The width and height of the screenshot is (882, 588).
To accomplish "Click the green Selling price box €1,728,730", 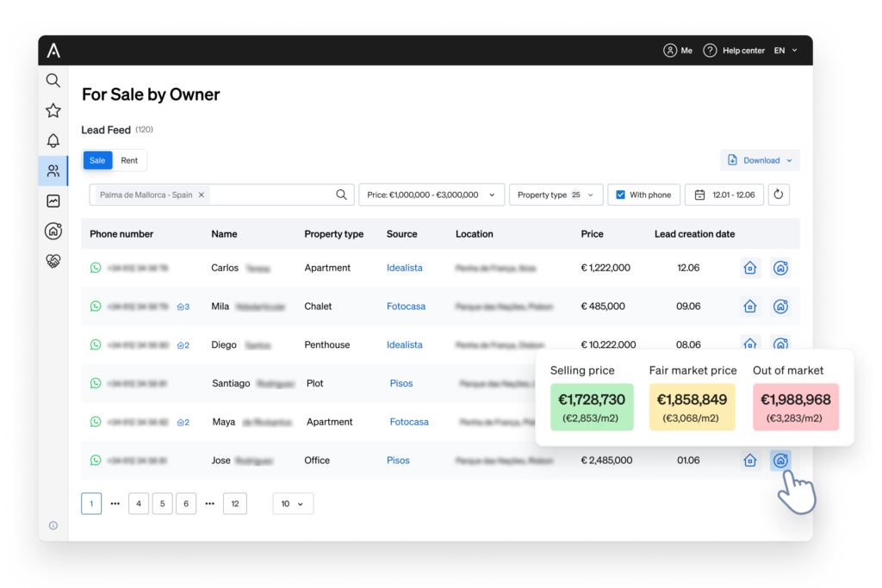I will click(592, 407).
